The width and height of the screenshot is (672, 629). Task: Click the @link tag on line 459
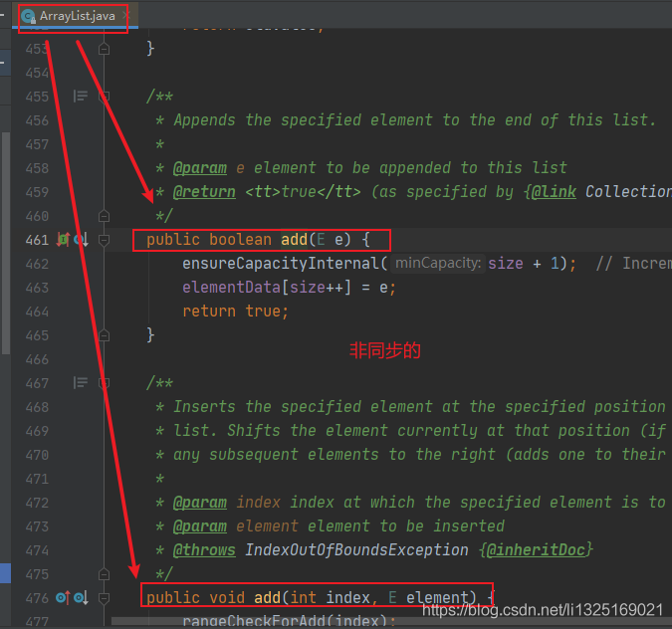[554, 192]
